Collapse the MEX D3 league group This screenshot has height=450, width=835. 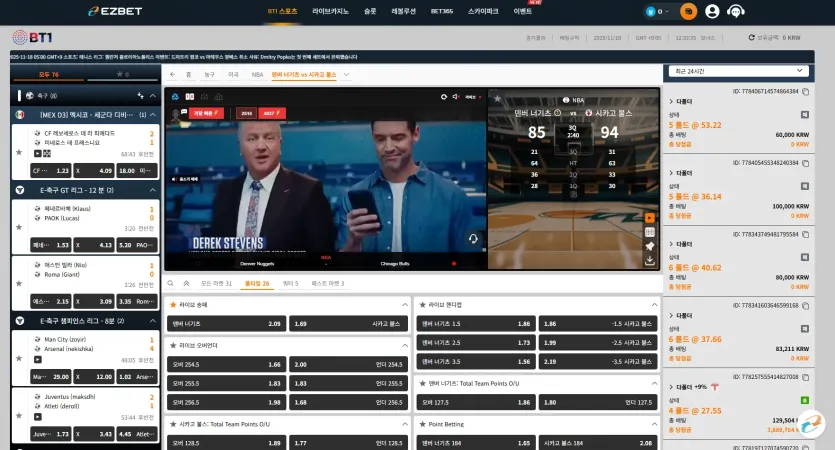[153, 114]
